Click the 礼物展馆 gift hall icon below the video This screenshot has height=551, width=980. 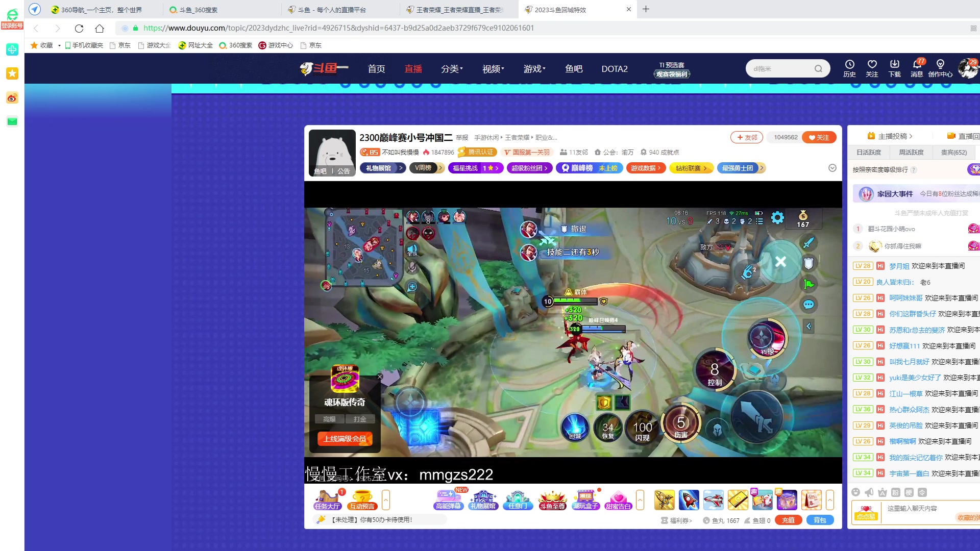click(x=483, y=499)
